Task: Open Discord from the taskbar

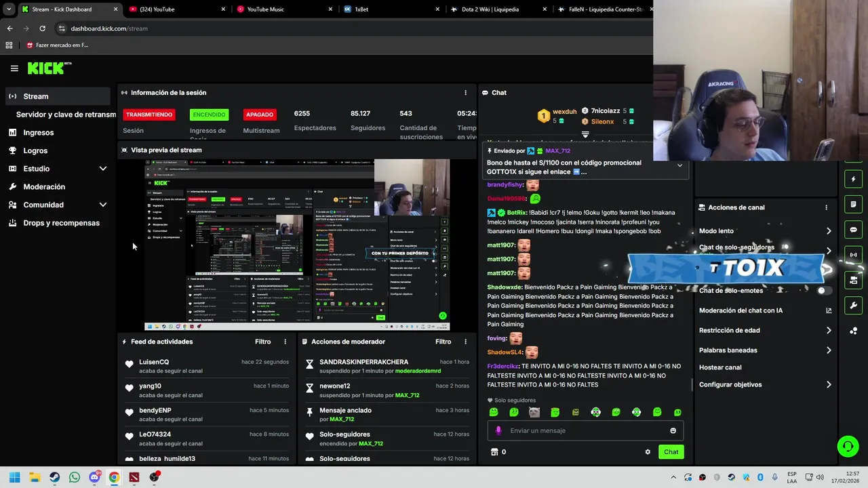Action: click(94, 477)
